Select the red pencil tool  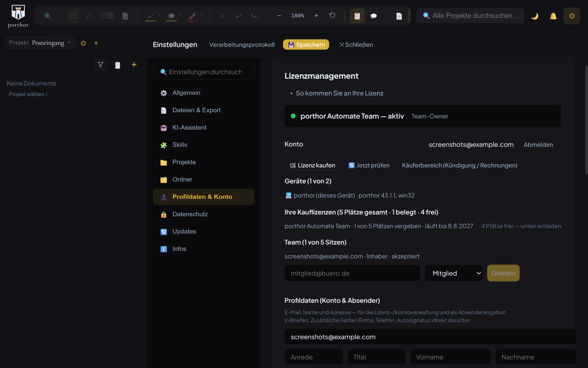(x=193, y=16)
